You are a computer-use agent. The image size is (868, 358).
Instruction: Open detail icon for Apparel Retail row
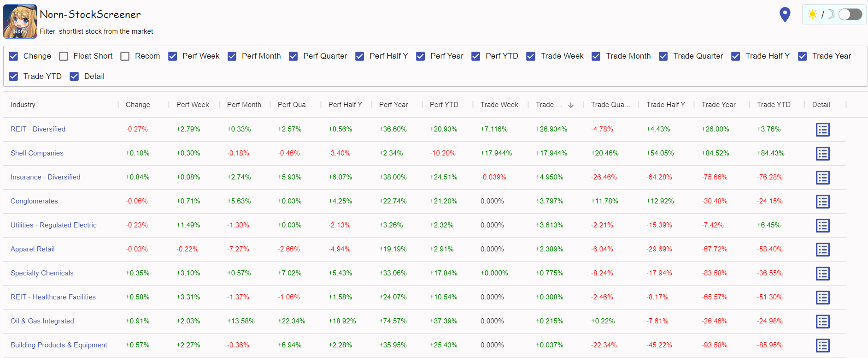[x=822, y=250]
